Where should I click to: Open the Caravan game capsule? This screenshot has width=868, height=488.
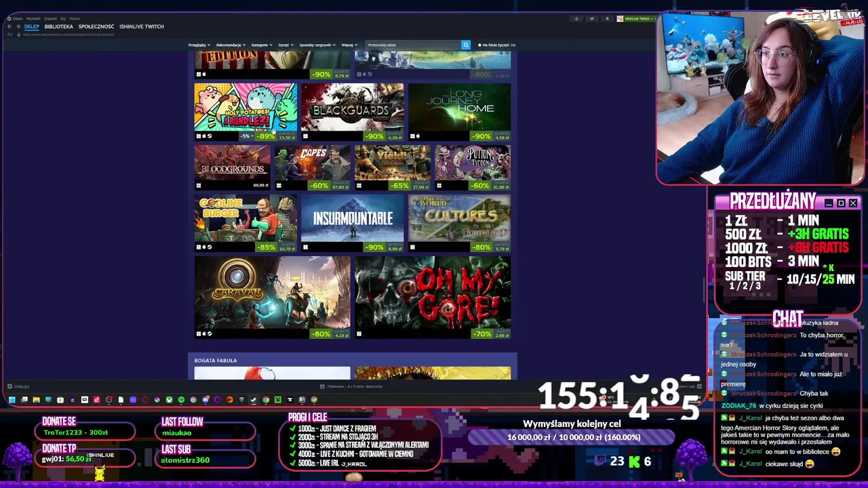pos(273,298)
